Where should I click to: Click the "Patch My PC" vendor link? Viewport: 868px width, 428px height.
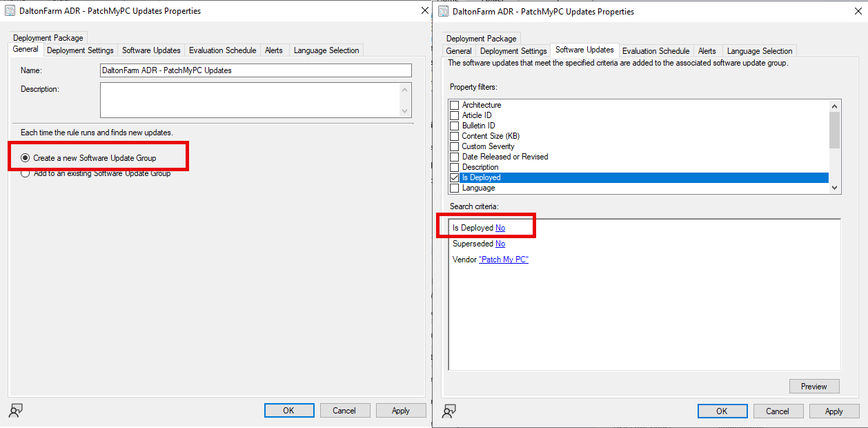pyautogui.click(x=504, y=260)
